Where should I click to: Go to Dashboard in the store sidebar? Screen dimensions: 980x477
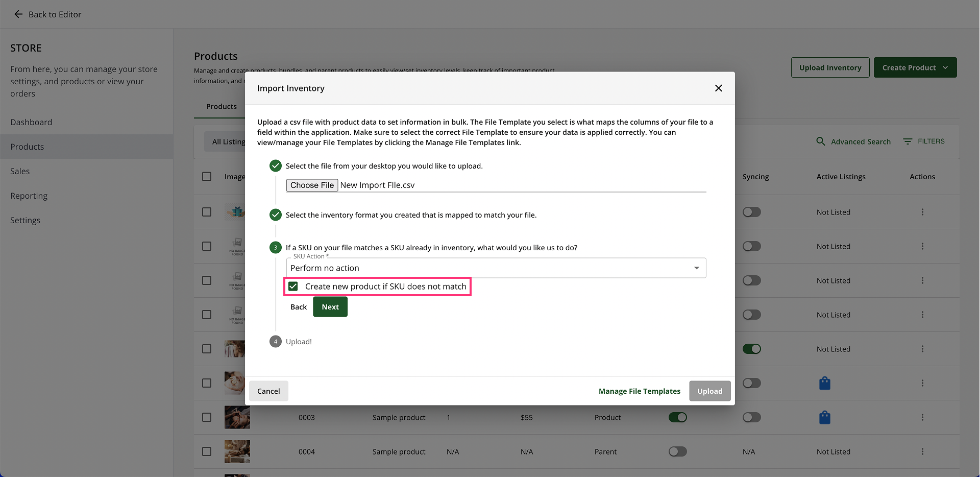pos(31,122)
